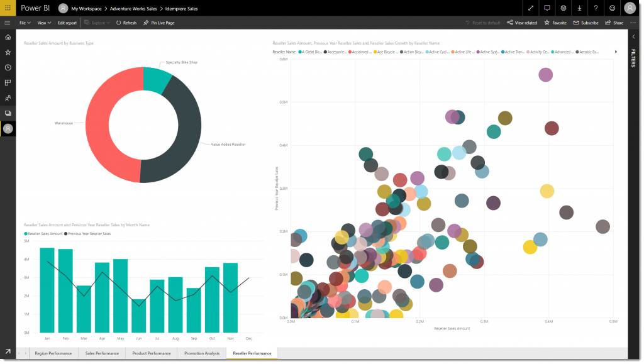Open the help question mark icon
Viewport: 644px width, 364px height.
coord(596,8)
